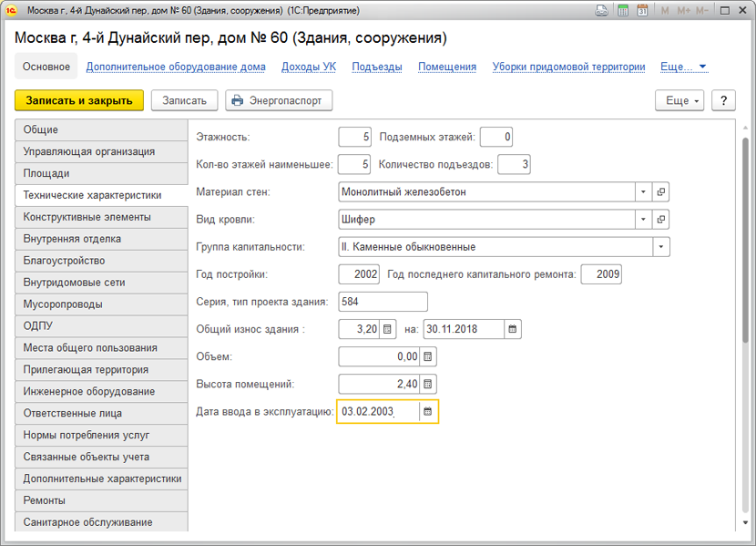The height and width of the screenshot is (546, 756).
Task: Expand the Вид кровли dropdown list
Action: (x=644, y=220)
